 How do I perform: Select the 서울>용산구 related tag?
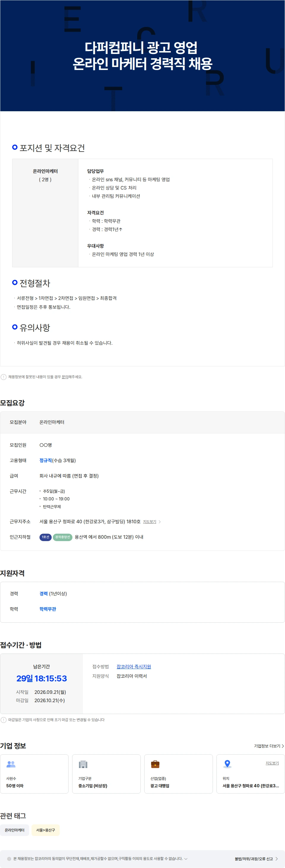point(45,830)
